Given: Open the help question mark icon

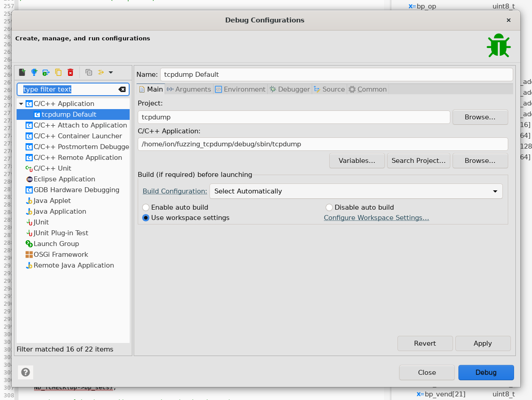Looking at the screenshot, I should (x=26, y=373).
